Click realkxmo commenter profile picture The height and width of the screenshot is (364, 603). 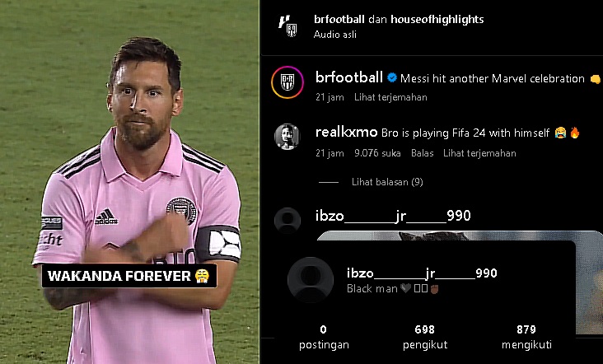pos(287,137)
